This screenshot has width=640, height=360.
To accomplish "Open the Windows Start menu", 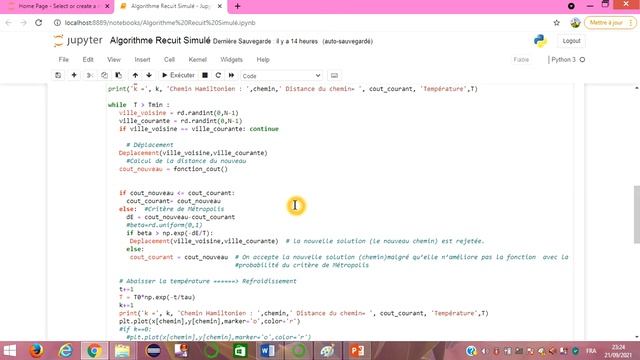I will coord(10,351).
